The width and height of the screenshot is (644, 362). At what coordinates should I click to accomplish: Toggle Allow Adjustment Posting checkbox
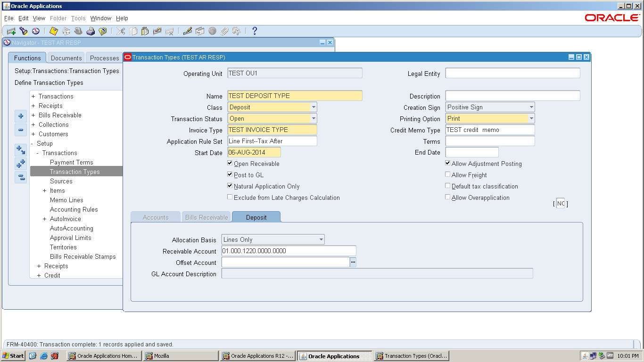[447, 163]
